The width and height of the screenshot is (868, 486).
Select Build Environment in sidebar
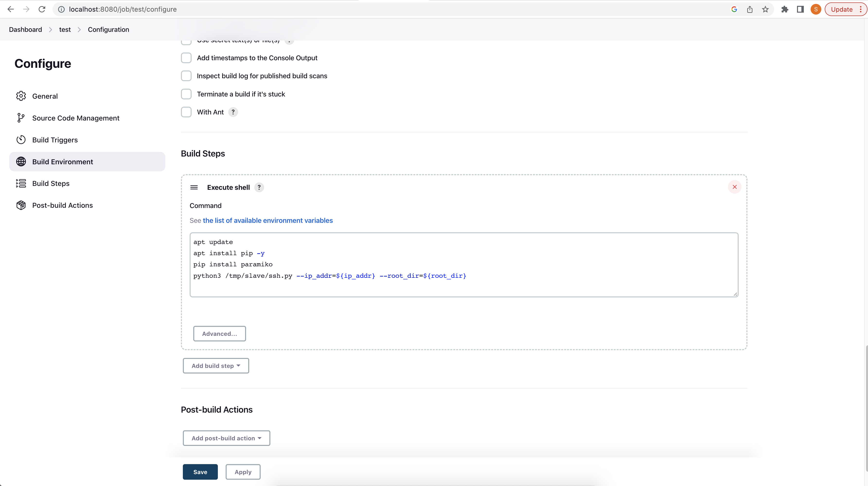click(87, 162)
